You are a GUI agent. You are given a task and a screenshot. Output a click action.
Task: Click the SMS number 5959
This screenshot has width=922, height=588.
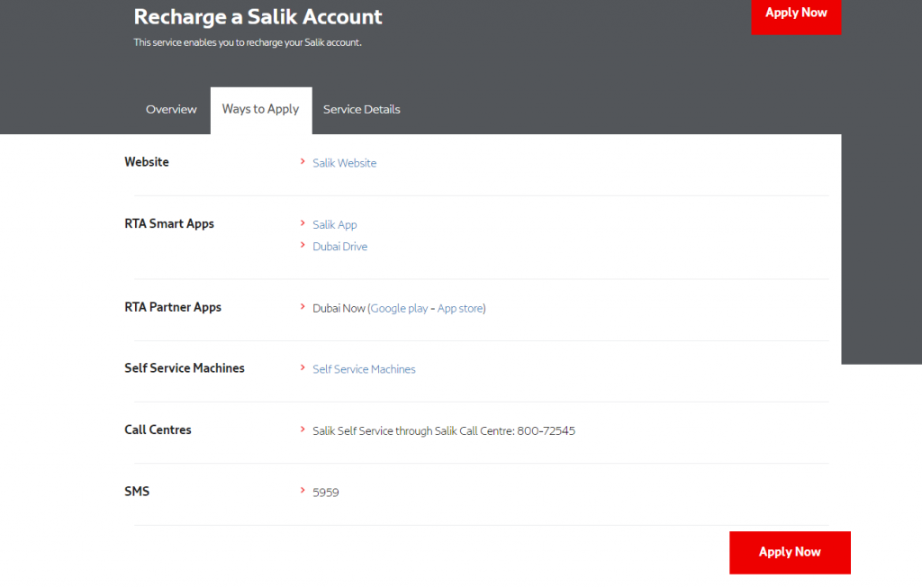tap(326, 493)
